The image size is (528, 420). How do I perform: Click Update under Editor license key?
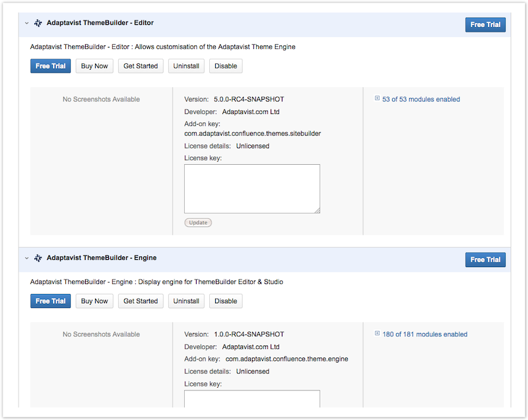(x=198, y=223)
